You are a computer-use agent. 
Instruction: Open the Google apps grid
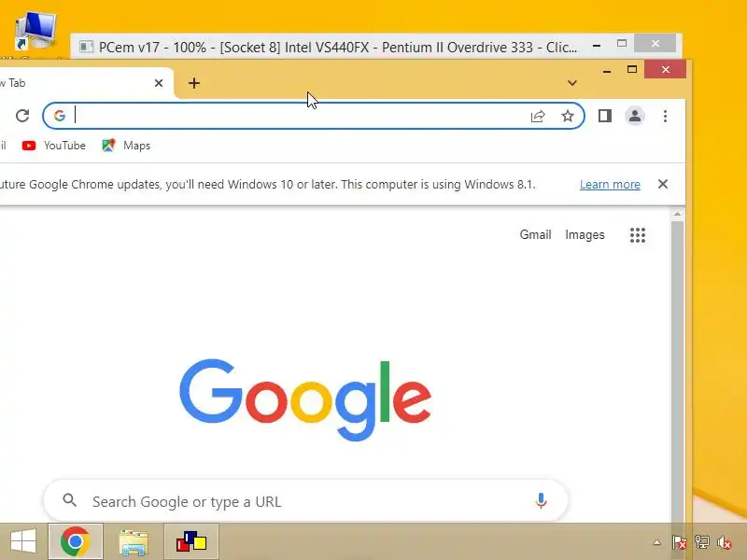tap(638, 235)
